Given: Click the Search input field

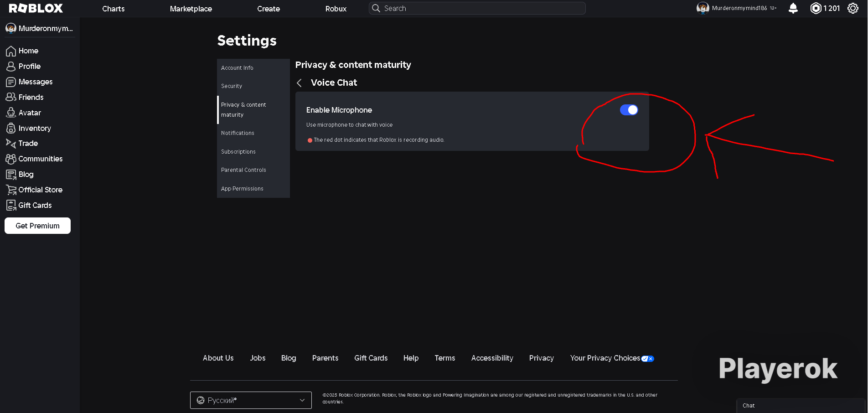Looking at the screenshot, I should click(x=477, y=8).
